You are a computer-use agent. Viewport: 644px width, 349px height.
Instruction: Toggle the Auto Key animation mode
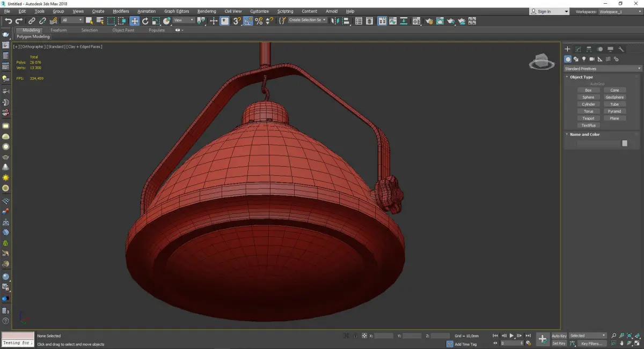pos(559,336)
